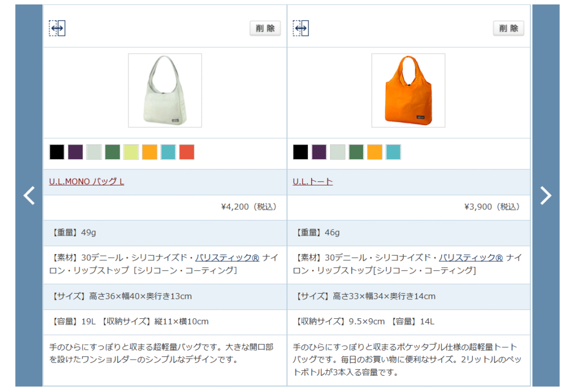Image resolution: width=572 pixels, height=392 pixels.
Task: Open the U.L.MONO バッグ L product link
Action: [x=87, y=181]
